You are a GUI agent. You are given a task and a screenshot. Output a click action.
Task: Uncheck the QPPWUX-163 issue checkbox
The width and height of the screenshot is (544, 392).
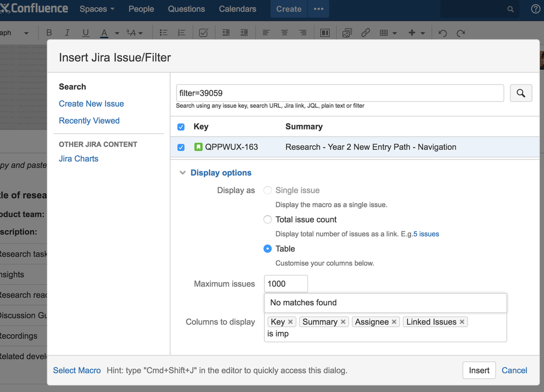181,148
